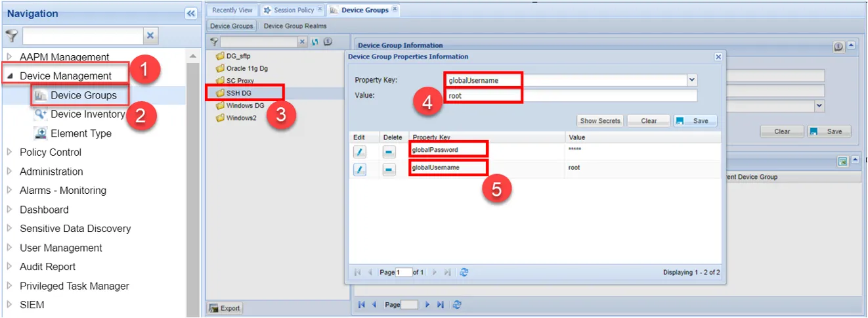
Task: Click the info icon beside group refresh
Action: (328, 41)
